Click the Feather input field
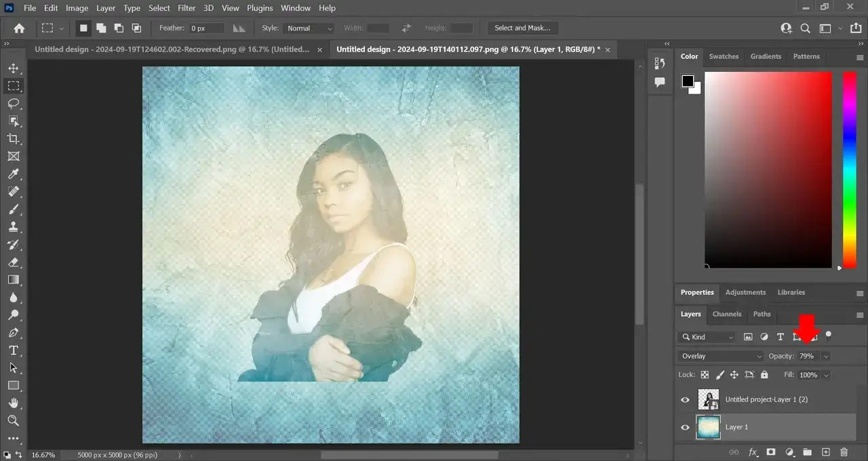The height and width of the screenshot is (461, 868). tap(207, 28)
